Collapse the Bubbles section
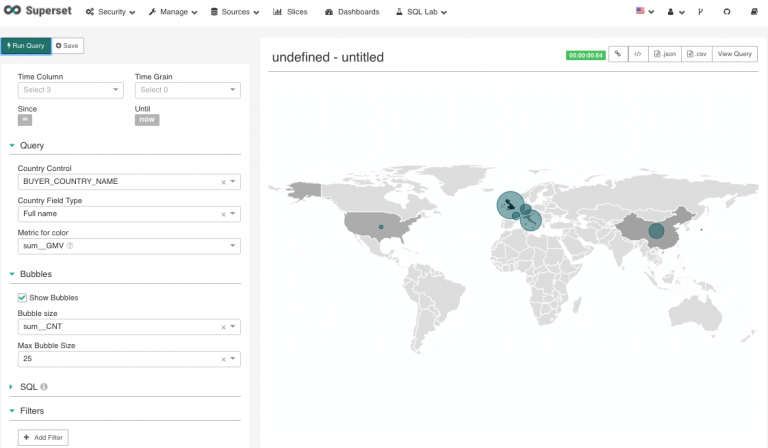 [x=12, y=274]
